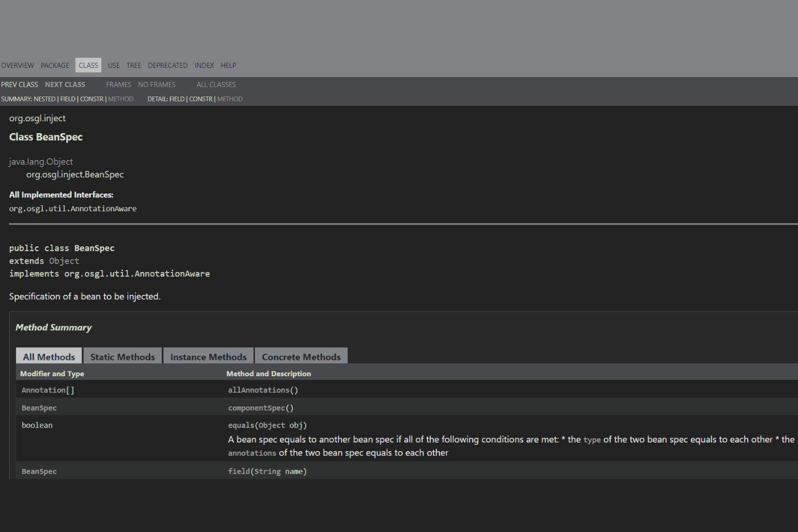The width and height of the screenshot is (798, 532).
Task: Navigate to the NEXT CLASS page
Action: coord(65,84)
